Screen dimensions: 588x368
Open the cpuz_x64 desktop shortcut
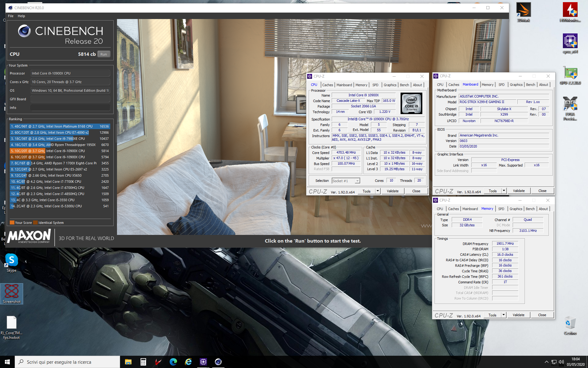coord(570,44)
